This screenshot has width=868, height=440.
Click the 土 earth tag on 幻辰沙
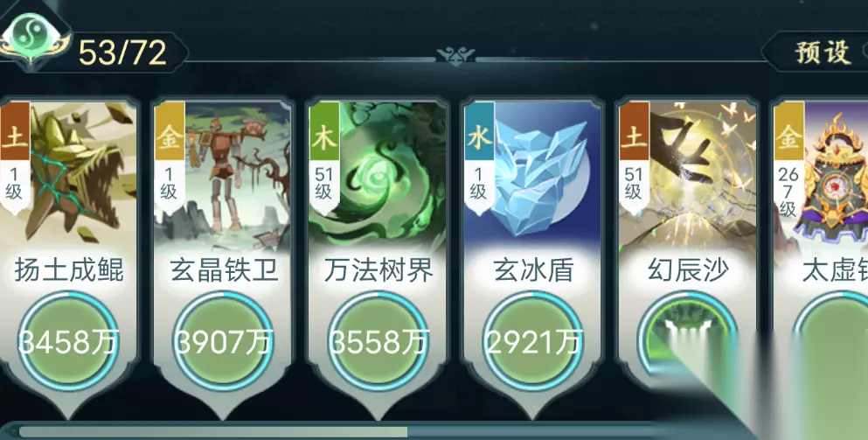coord(633,133)
